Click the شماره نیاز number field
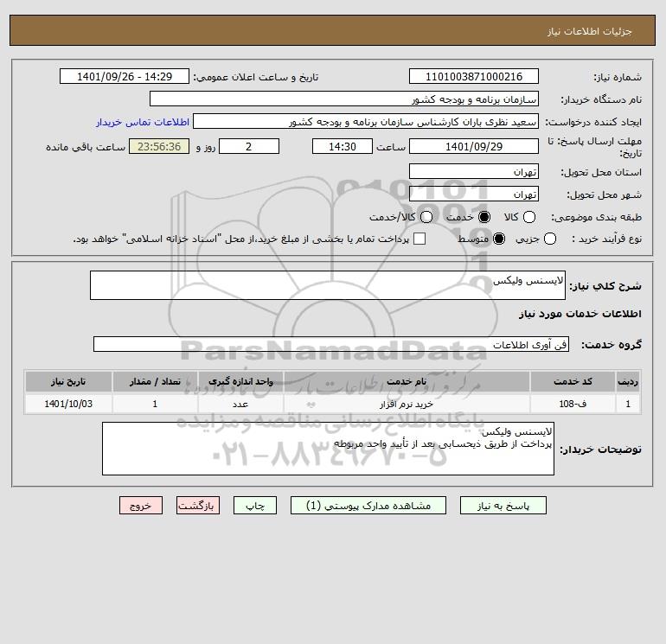Screen dimensions: 666x644 pyautogui.click(x=474, y=76)
